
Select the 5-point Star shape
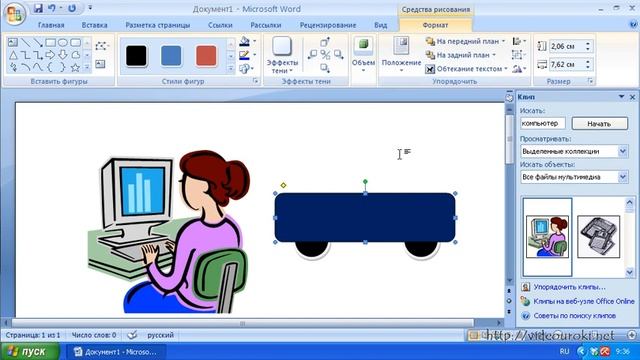click(x=75, y=67)
